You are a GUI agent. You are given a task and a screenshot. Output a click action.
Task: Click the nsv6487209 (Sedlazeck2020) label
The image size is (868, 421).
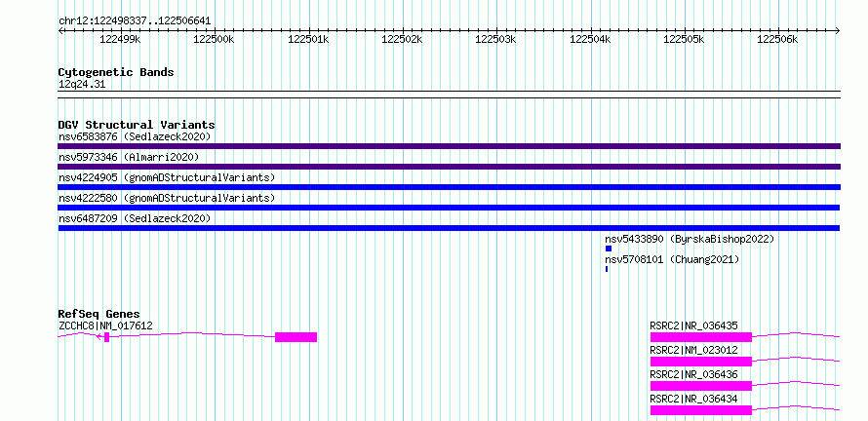(x=135, y=218)
